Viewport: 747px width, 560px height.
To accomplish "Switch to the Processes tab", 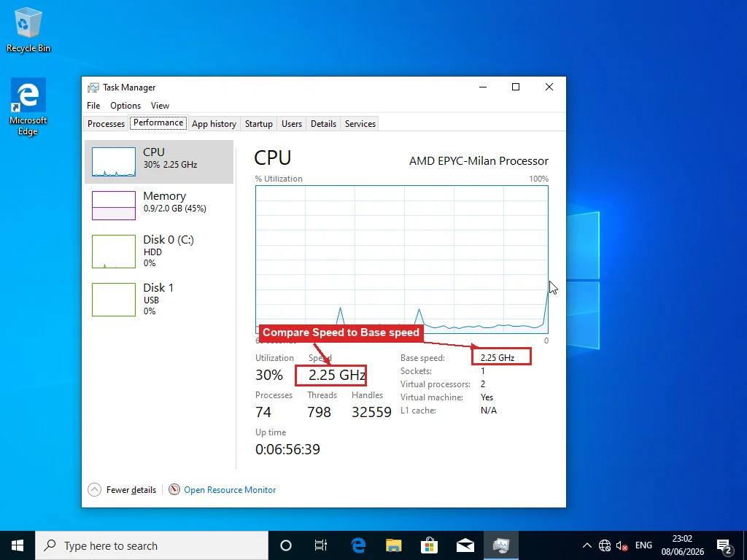I will (106, 124).
